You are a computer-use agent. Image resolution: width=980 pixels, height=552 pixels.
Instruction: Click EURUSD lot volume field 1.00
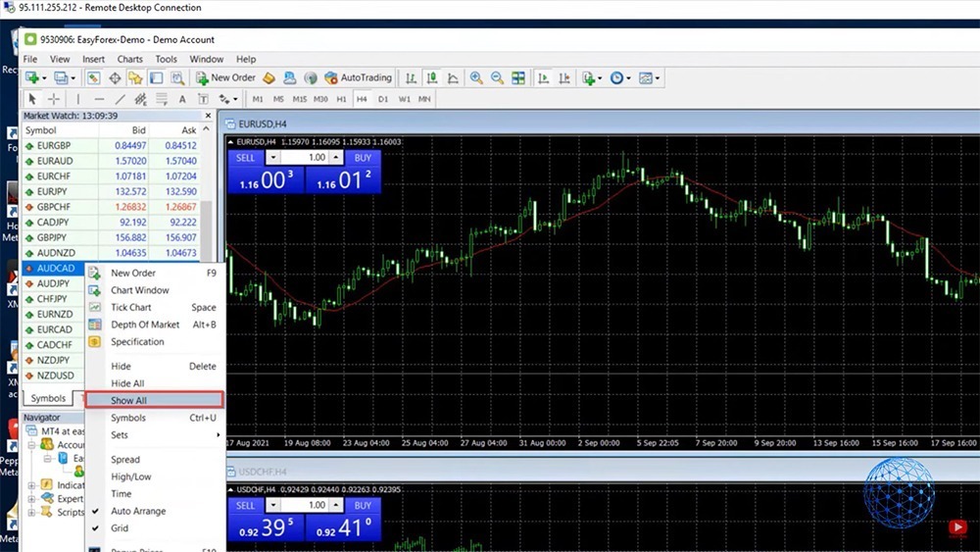pos(305,158)
